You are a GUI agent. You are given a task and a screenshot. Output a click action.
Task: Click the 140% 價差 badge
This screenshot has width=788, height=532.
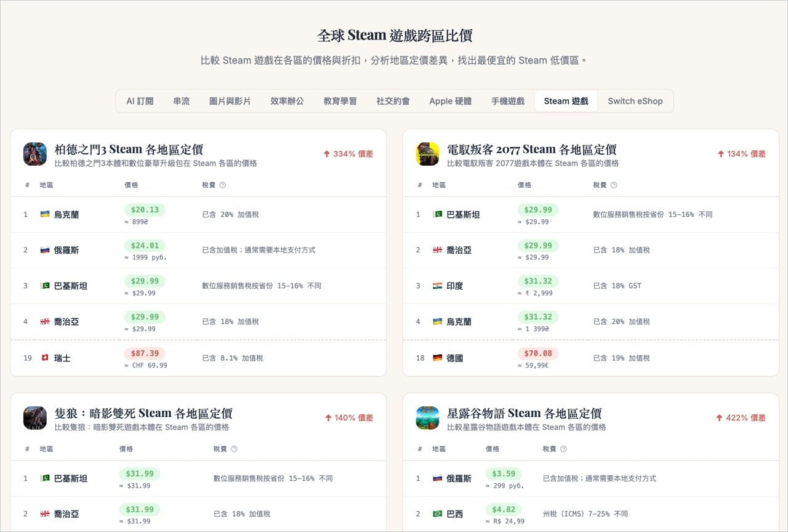click(x=348, y=417)
